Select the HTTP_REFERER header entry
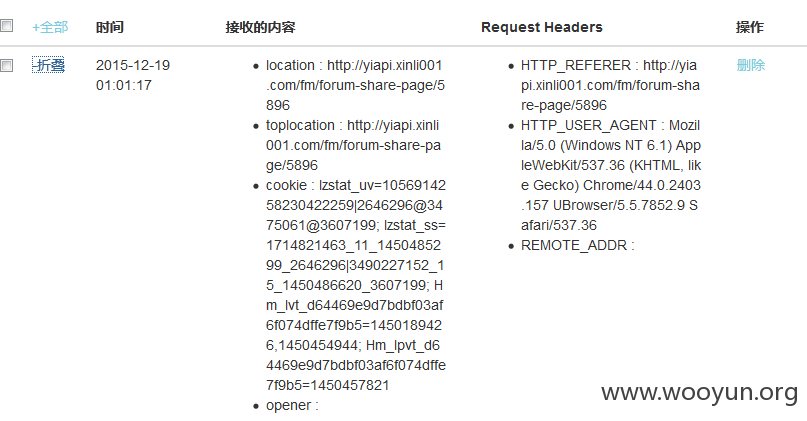This screenshot has height=421, width=807. click(610, 85)
